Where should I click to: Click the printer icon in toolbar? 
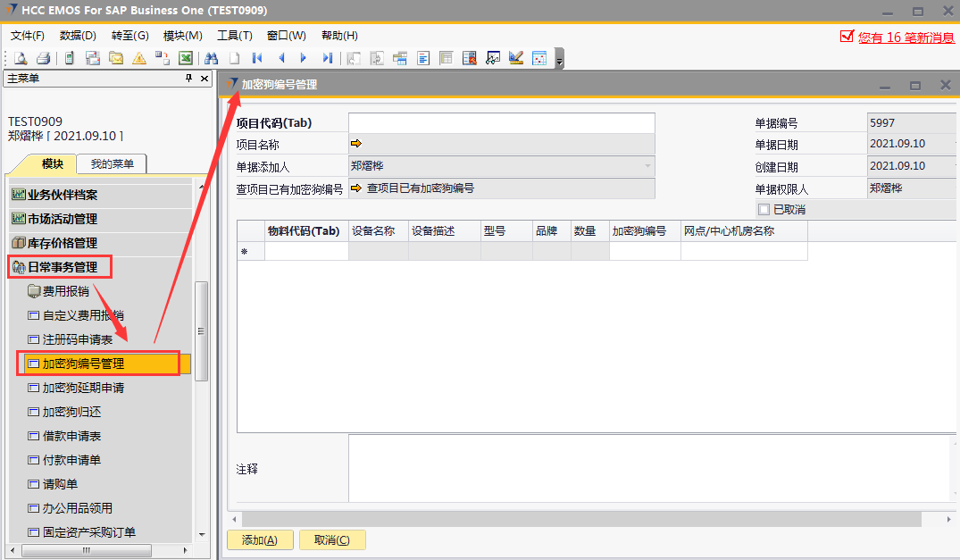point(42,58)
